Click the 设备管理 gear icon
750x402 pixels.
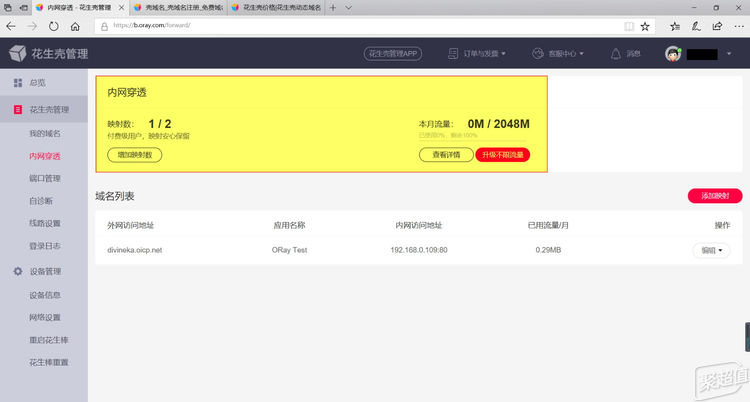[17, 271]
